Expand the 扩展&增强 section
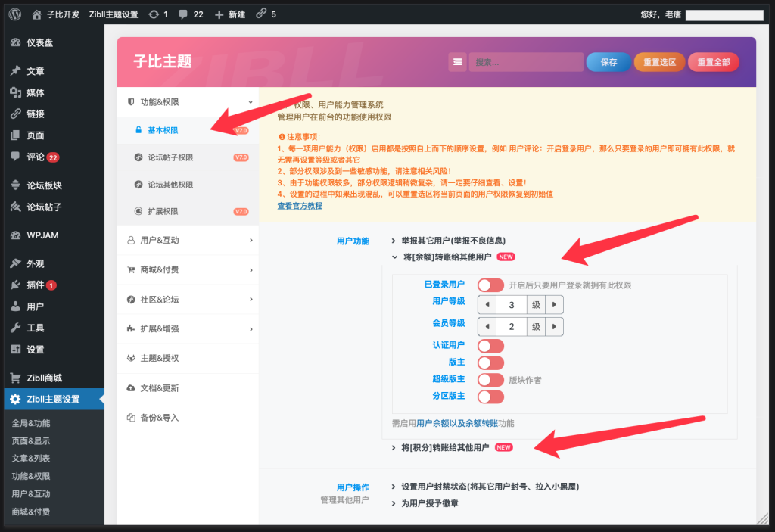This screenshot has width=775, height=532. click(x=188, y=328)
